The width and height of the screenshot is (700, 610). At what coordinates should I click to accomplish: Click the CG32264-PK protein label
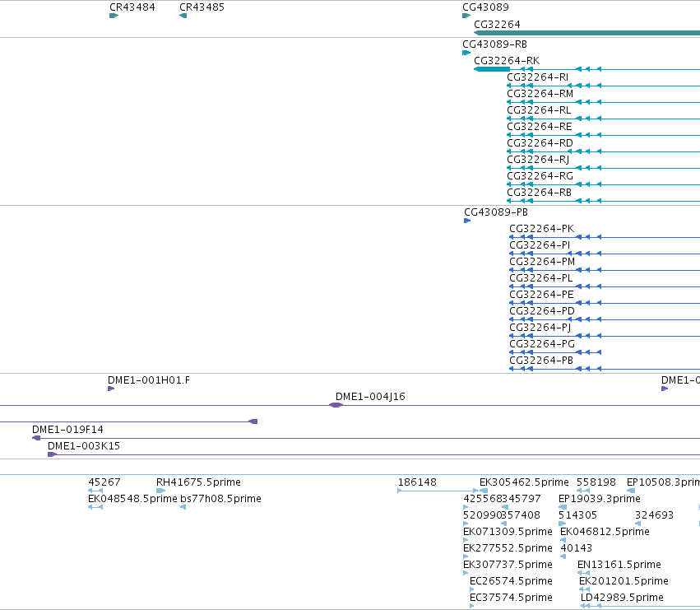click(x=542, y=229)
